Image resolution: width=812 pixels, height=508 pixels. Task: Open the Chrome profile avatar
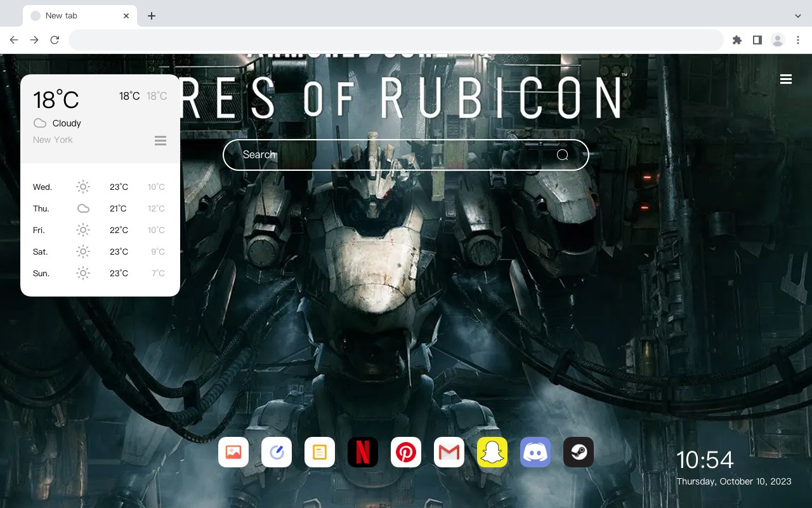pos(778,40)
